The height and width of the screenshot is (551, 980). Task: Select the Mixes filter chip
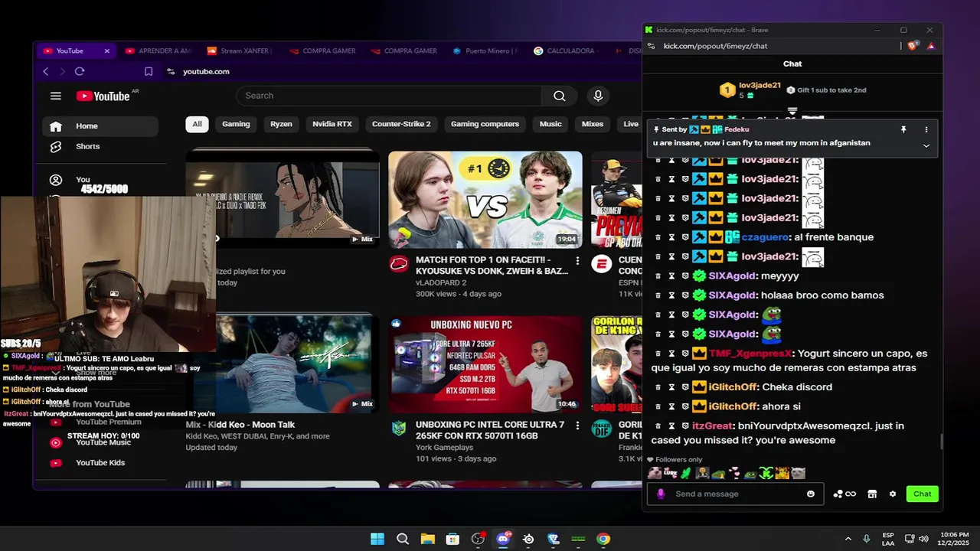(593, 124)
